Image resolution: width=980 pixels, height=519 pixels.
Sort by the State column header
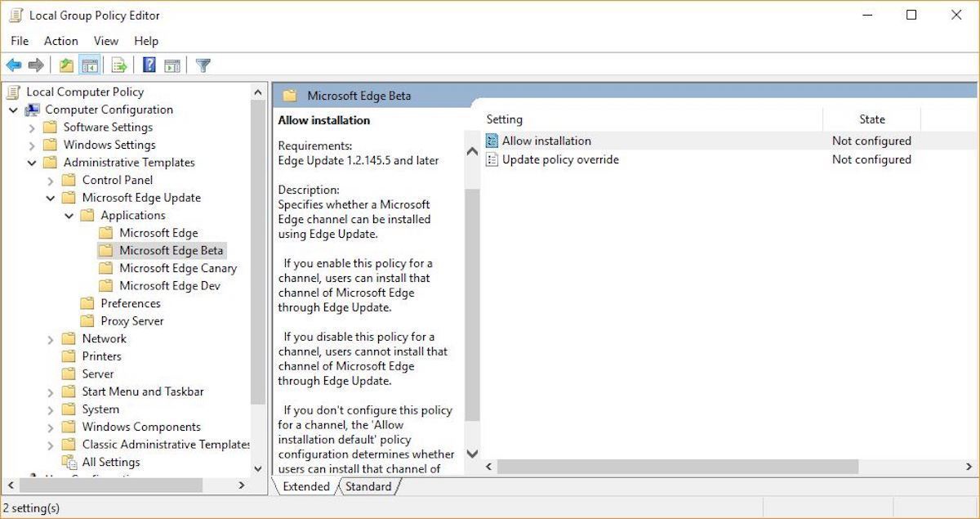[871, 119]
